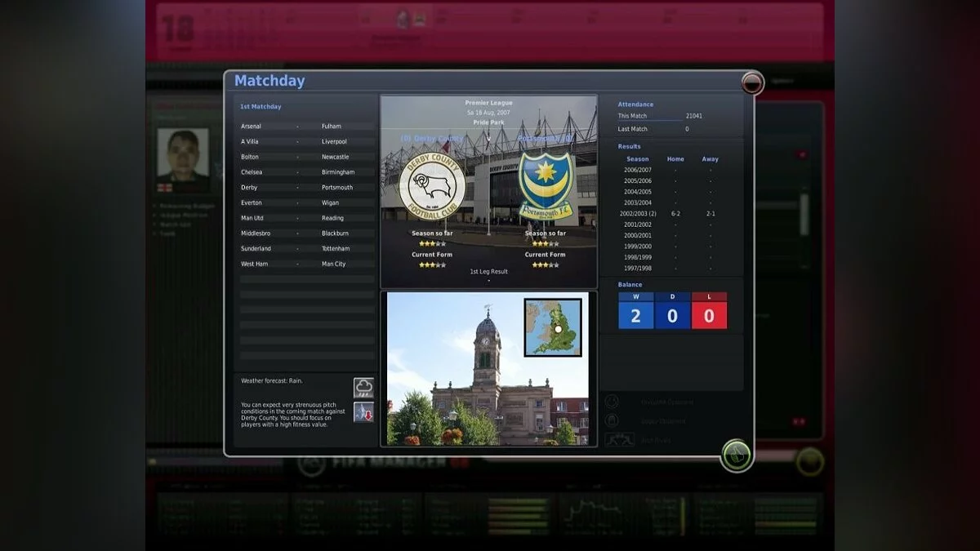Select Tottenham in the fixture list
The width and height of the screenshot is (980, 551).
[x=336, y=249]
